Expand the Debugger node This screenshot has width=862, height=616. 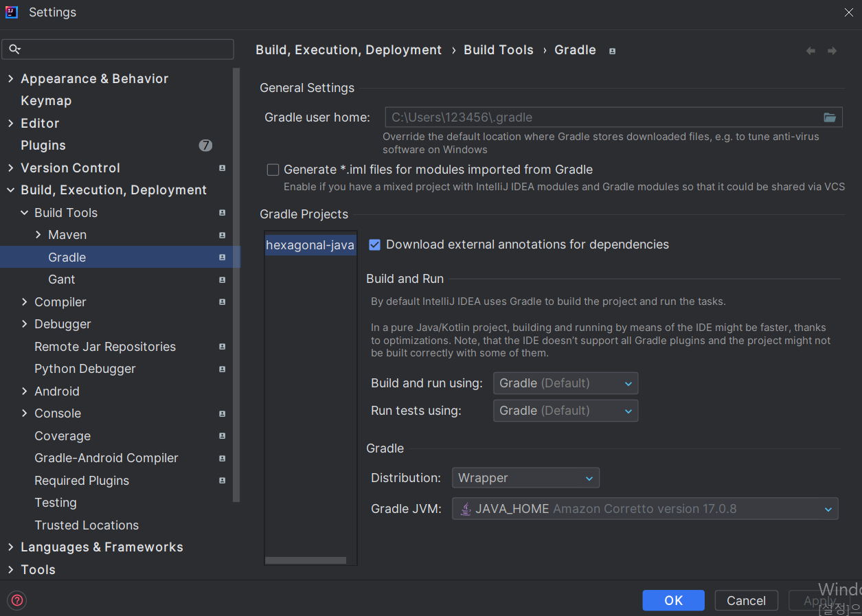[x=24, y=324]
